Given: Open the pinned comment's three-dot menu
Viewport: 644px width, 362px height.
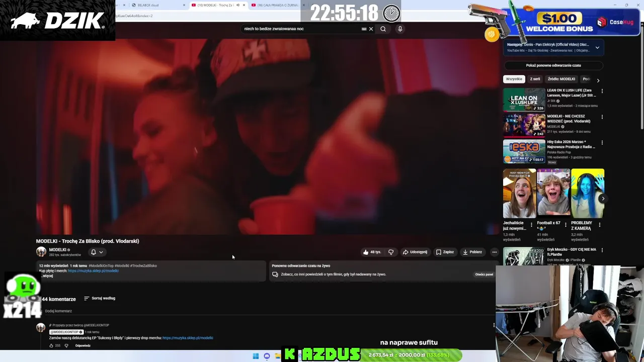Looking at the screenshot, I should (x=494, y=325).
